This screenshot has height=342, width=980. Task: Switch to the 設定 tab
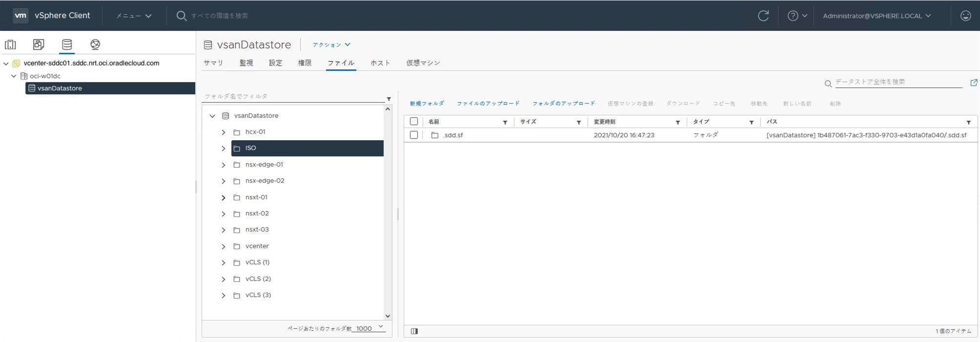pyautogui.click(x=275, y=63)
